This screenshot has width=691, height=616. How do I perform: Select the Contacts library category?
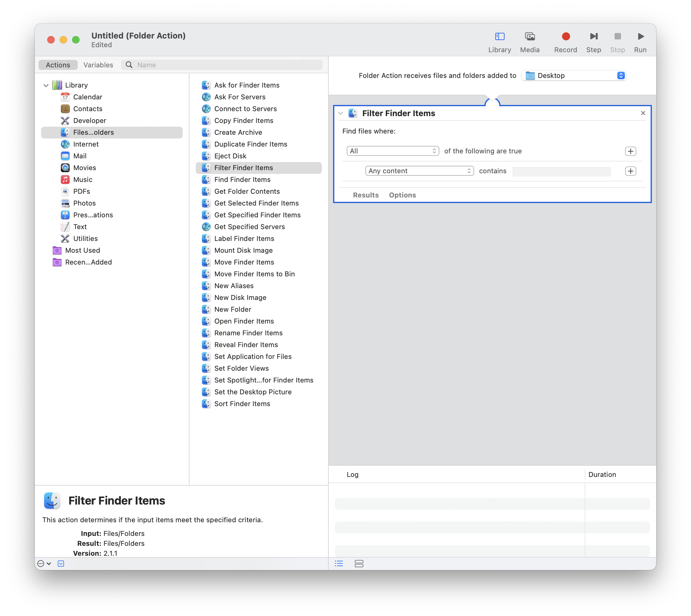point(87,109)
